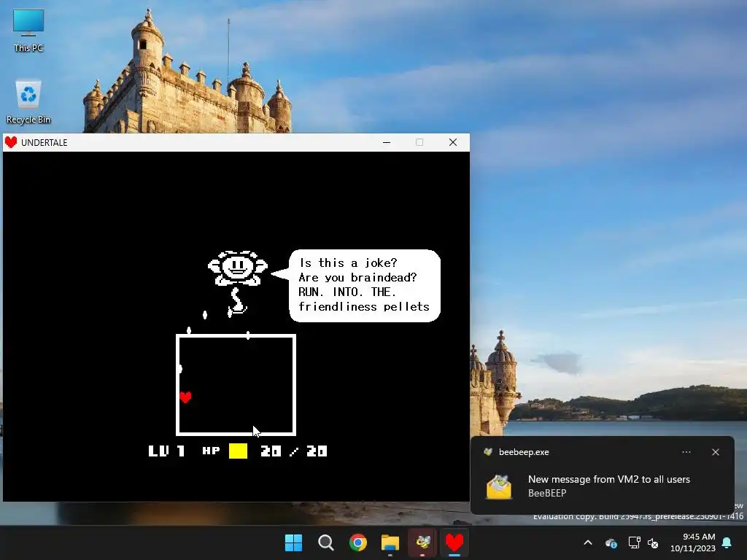Click the UNDERTALE heart icon in title bar
747x560 pixels.
click(11, 142)
